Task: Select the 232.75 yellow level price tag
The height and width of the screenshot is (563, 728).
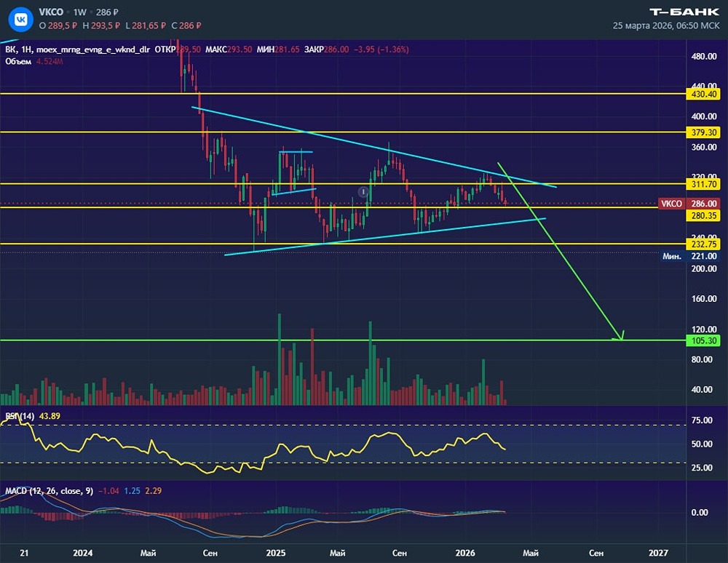Action: tap(703, 244)
